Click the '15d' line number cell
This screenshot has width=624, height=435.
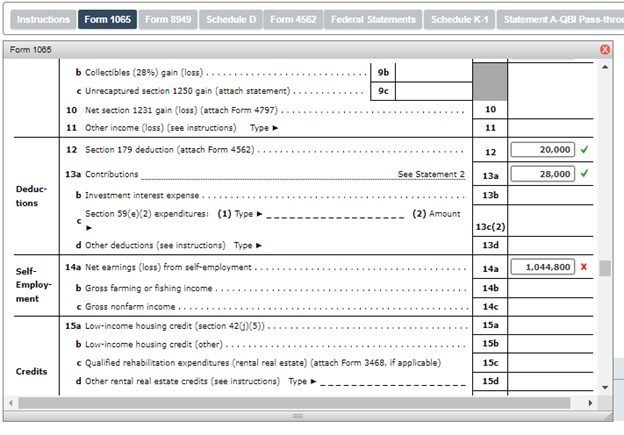(x=490, y=381)
